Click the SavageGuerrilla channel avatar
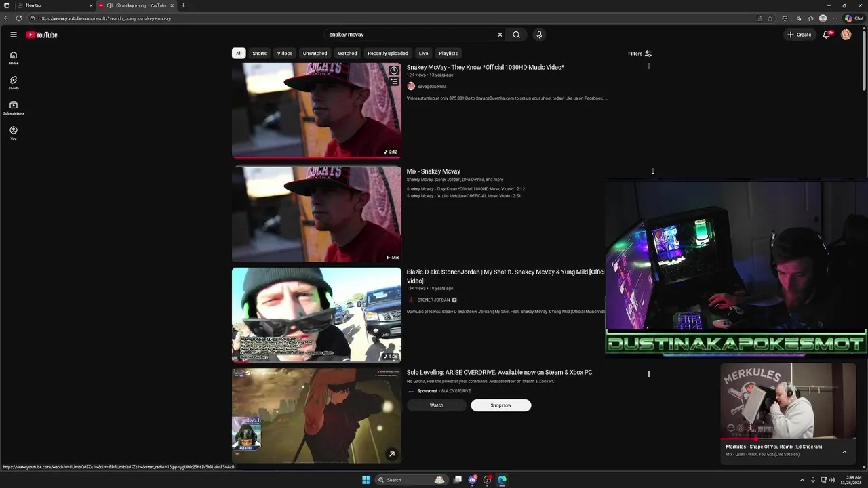This screenshot has width=868, height=488. (411, 86)
